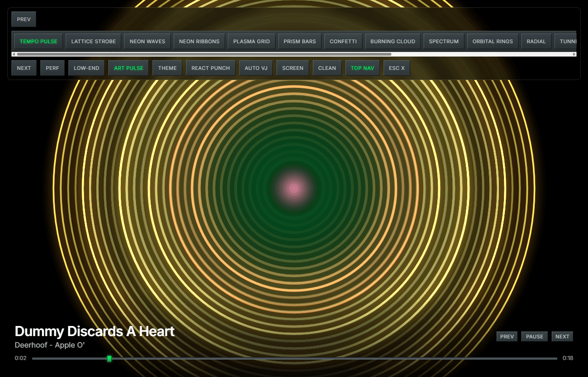The height and width of the screenshot is (377, 588).
Task: Switch to the Radial visualizer
Action: pyautogui.click(x=537, y=41)
